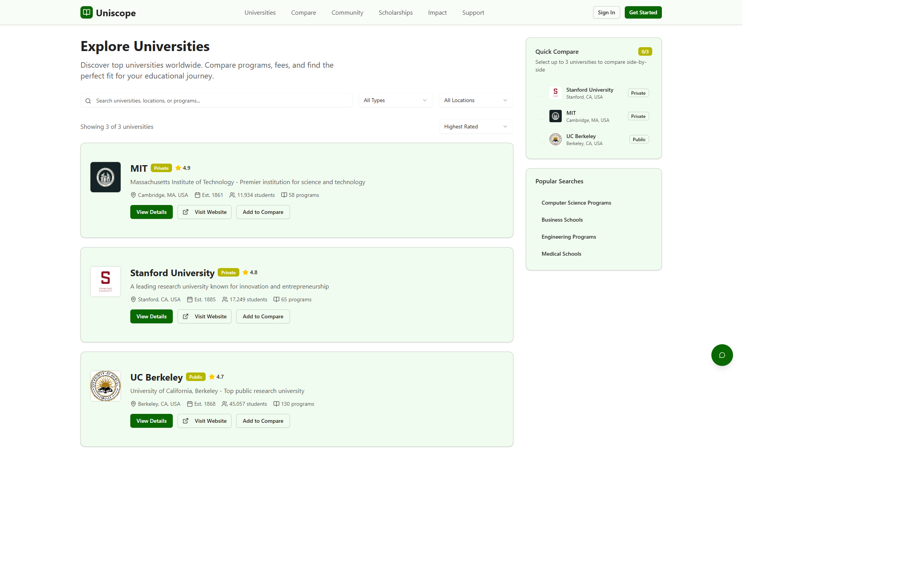924x574 pixels.
Task: Open the Highest Rated sort dropdown
Action: pos(476,126)
